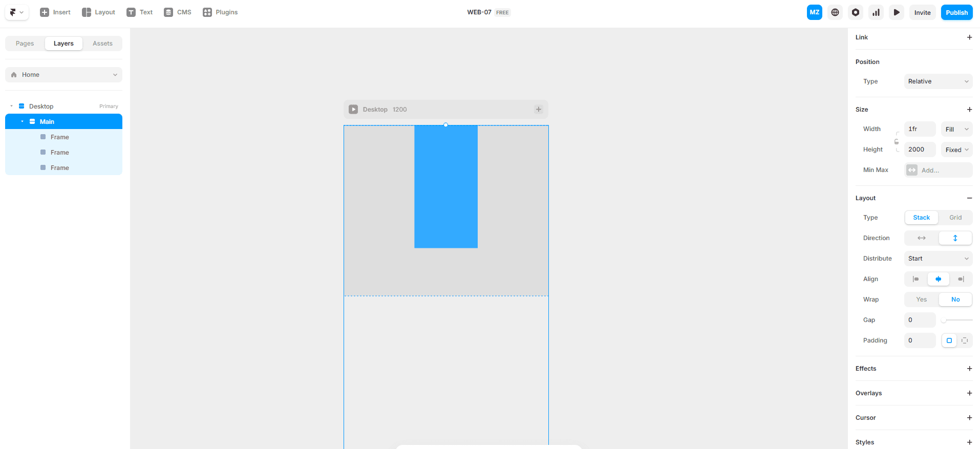Add a Size option with plus
Screen dimensions: 980x449
(x=969, y=110)
